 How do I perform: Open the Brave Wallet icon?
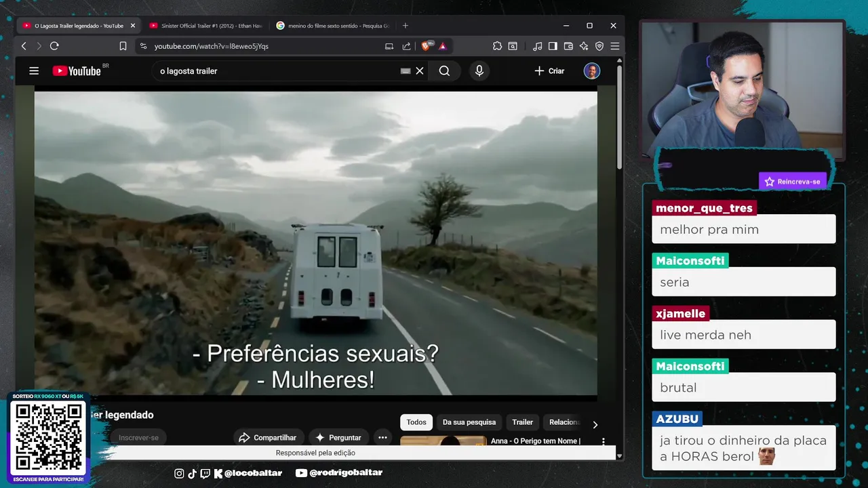(x=568, y=46)
